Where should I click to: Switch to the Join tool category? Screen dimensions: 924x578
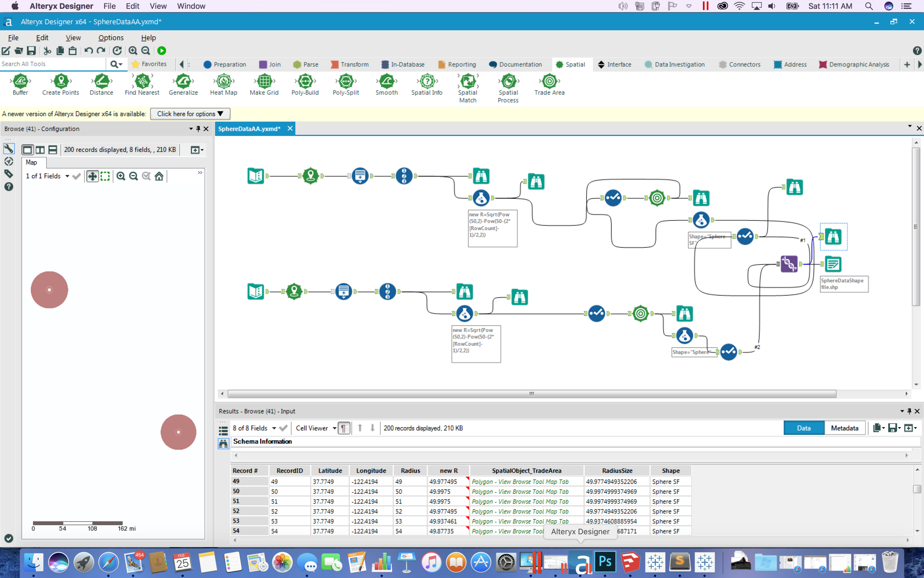point(270,64)
